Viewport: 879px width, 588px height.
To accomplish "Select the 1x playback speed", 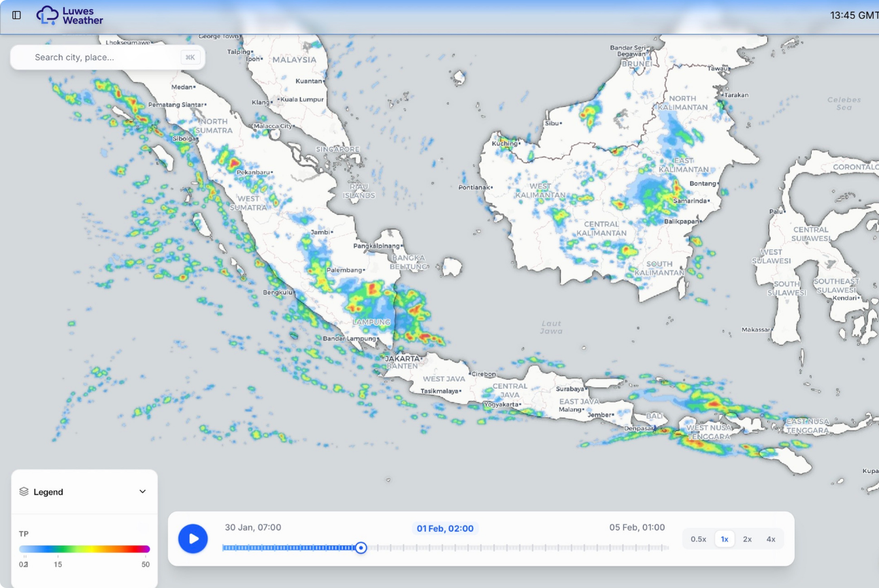I will point(725,539).
